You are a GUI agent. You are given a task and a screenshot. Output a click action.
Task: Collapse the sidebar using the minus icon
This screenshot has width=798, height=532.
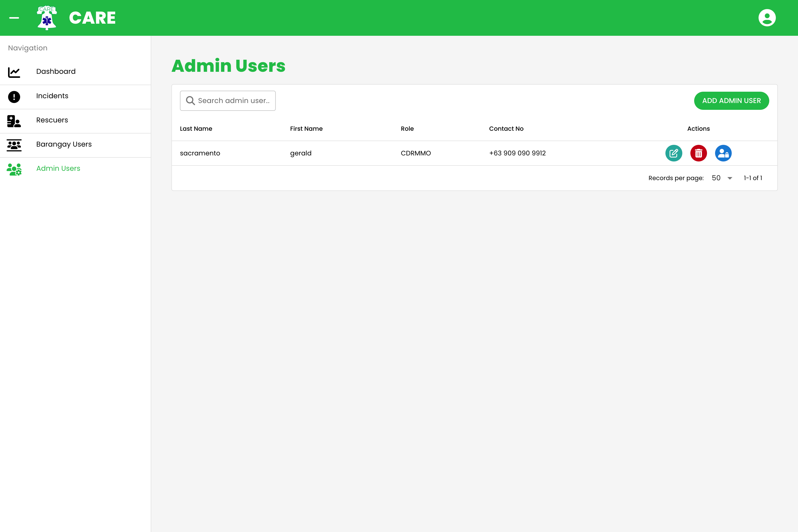point(14,18)
